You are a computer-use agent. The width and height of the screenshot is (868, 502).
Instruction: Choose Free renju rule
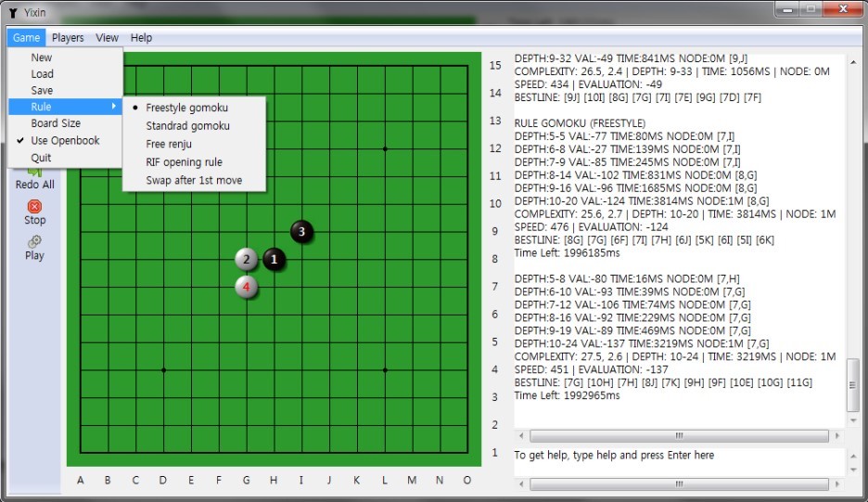coord(169,144)
